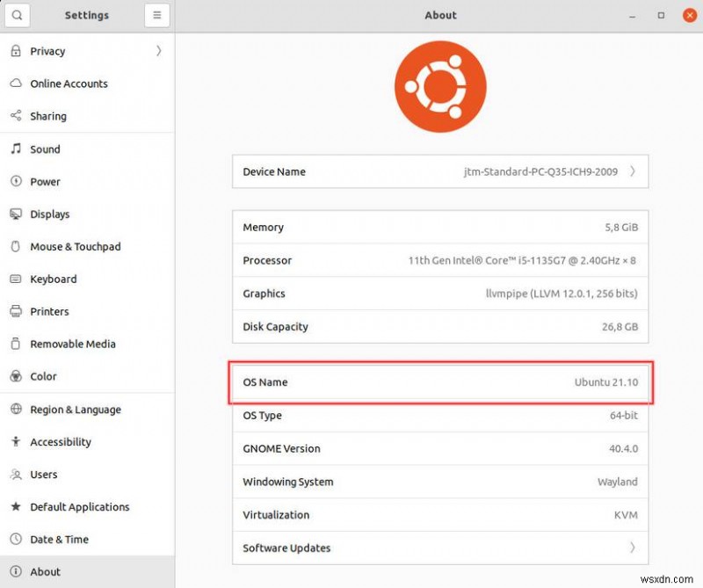Click the Region & Language globe icon

click(x=16, y=409)
